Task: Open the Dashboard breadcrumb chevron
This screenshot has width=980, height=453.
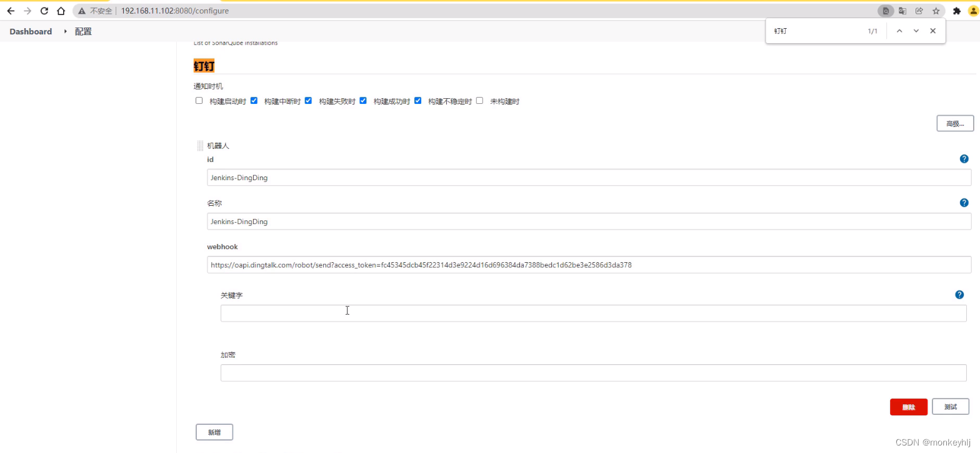Action: [65, 31]
